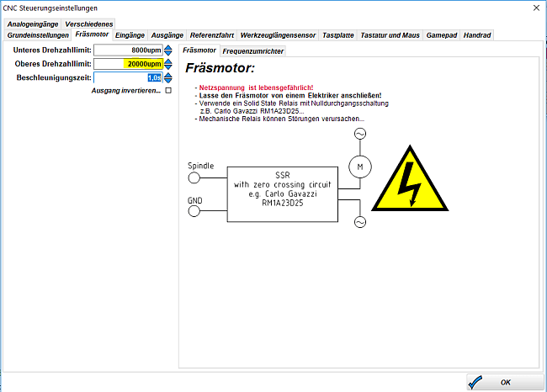This screenshot has height=392, width=547.
Task: Increase the Unteres Drehzahllimit value with up arrow
Action: tap(168, 47)
